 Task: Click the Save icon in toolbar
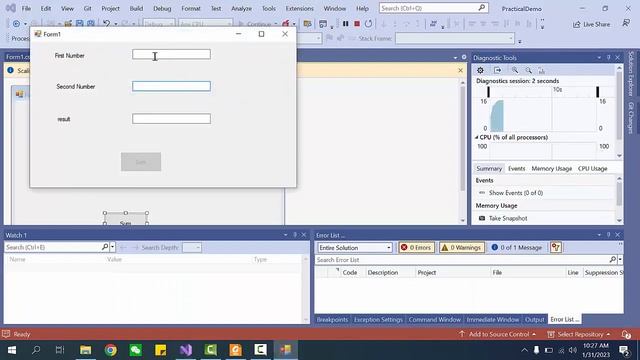80,24
